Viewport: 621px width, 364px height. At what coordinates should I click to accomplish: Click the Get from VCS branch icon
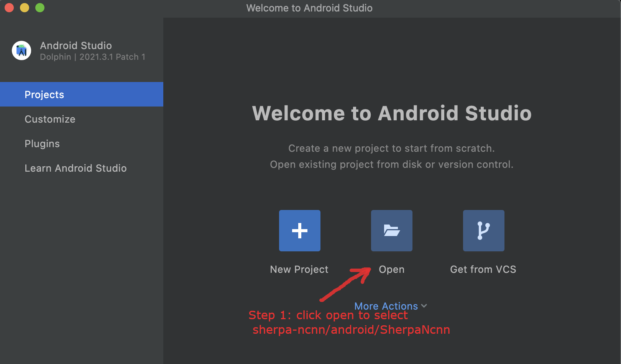(483, 231)
